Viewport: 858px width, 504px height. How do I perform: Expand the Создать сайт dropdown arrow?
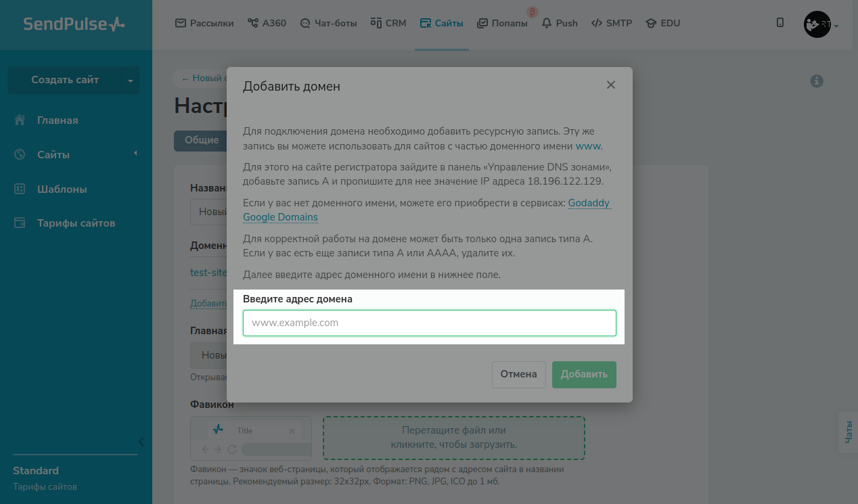coord(131,81)
